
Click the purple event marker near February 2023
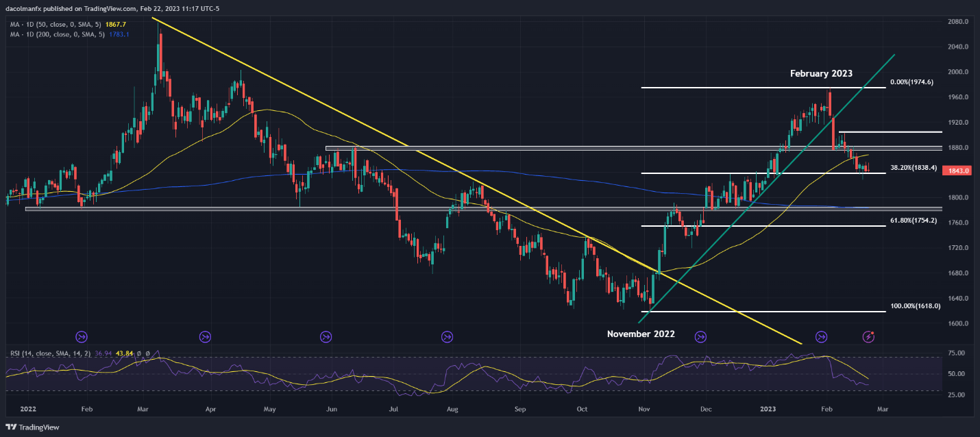822,336
